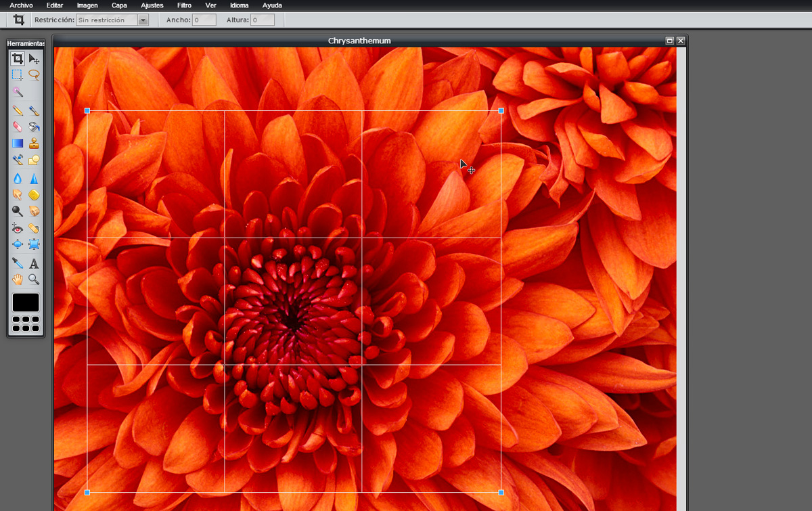Open the Archivo menu
This screenshot has width=812, height=511.
click(x=21, y=5)
